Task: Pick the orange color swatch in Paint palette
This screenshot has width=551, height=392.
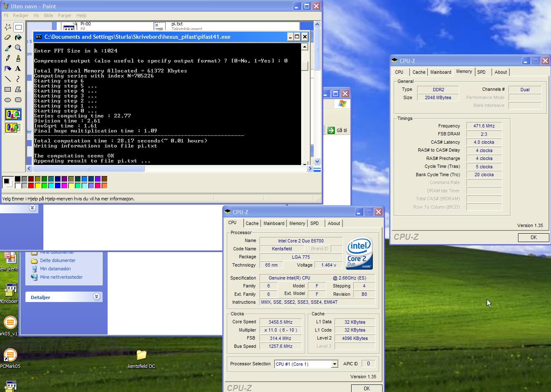Action: (x=104, y=185)
